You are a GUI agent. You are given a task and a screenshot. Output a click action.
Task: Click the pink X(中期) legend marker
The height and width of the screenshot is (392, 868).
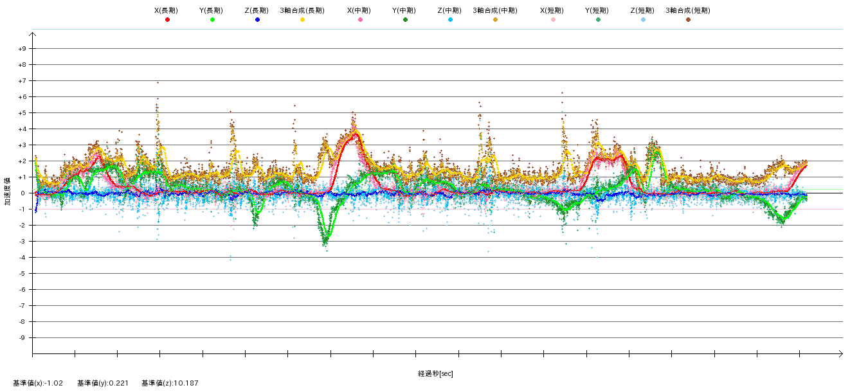(x=360, y=20)
